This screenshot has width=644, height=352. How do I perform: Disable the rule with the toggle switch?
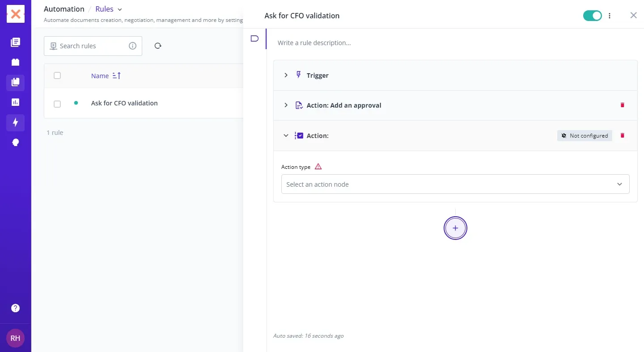[592, 16]
